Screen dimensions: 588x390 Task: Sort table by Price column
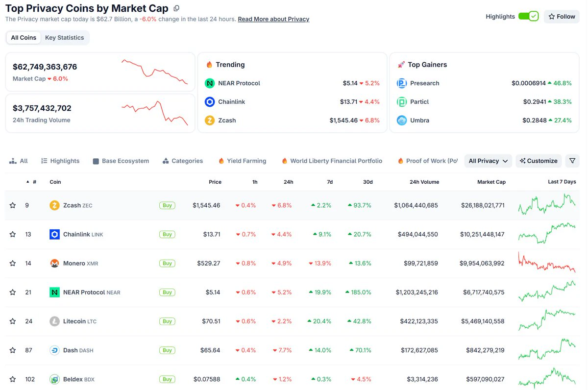tap(215, 182)
